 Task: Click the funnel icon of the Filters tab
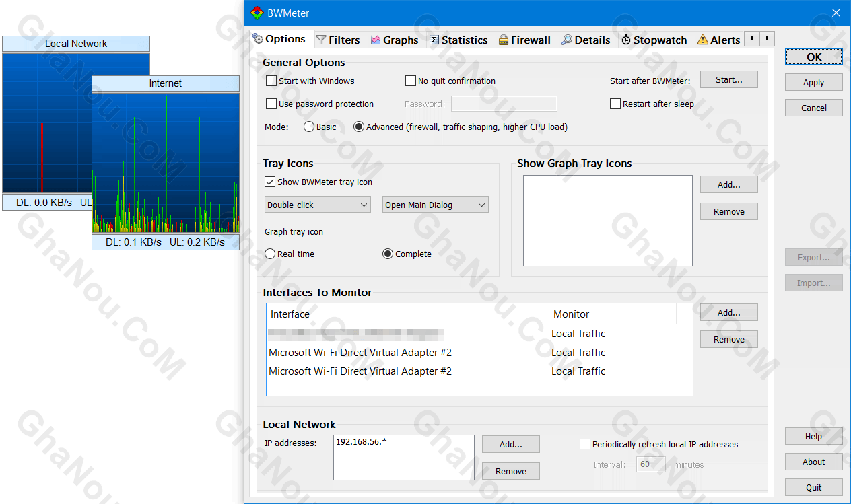pos(321,40)
